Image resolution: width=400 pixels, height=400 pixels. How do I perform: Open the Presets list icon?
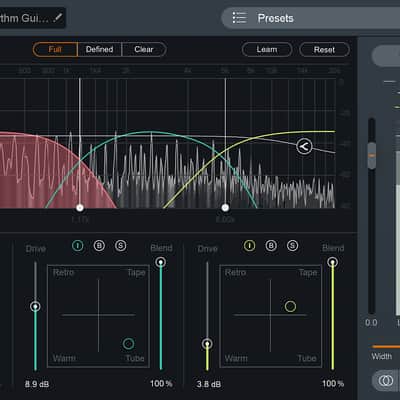239,18
